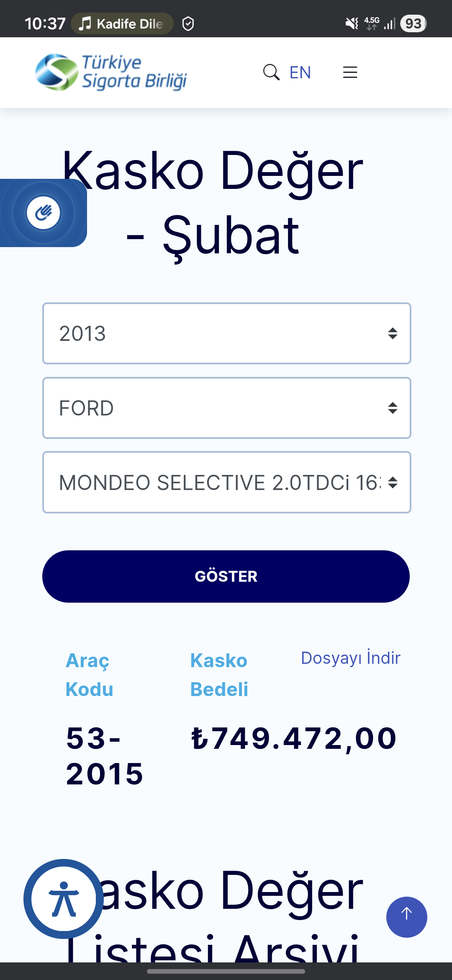
Task: Tap the ₺749.472,00 kasko value
Action: click(x=294, y=738)
